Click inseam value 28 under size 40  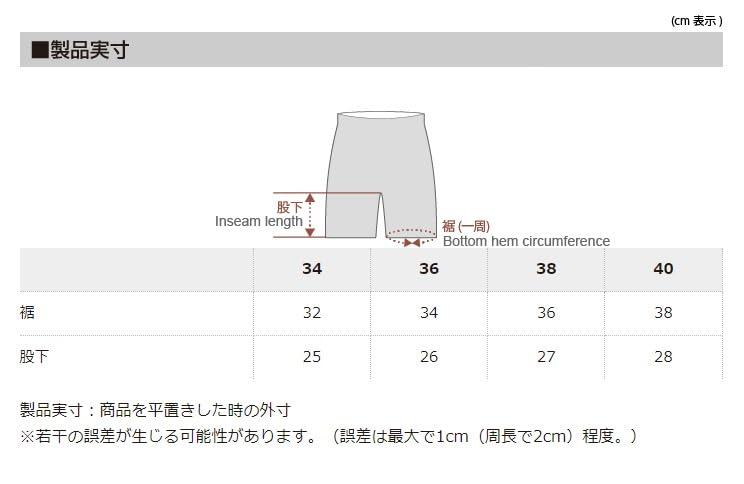(x=663, y=356)
